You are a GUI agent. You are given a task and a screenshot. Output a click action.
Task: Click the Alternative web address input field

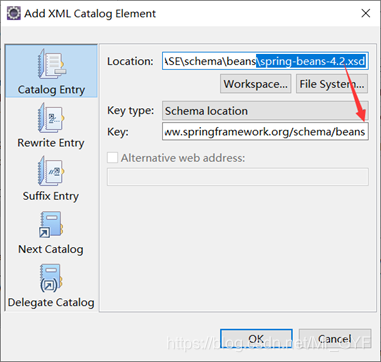tap(238, 177)
